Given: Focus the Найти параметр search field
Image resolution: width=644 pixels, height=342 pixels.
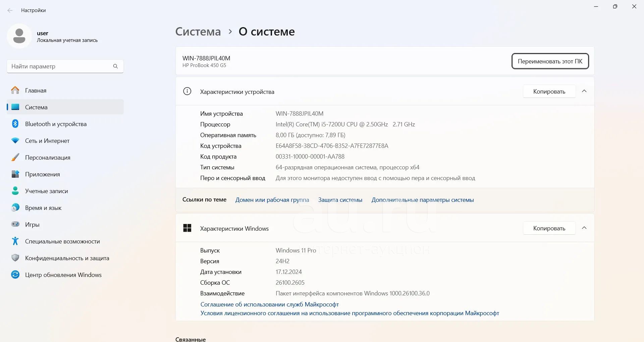Looking at the screenshot, I should point(65,66).
